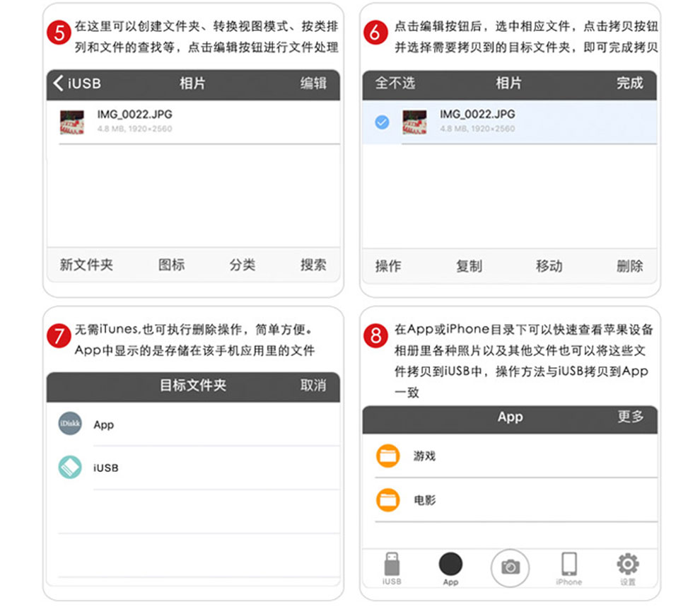Select iUSB row text in target folder list
Image resolution: width=700 pixels, height=607 pixels.
click(x=106, y=468)
